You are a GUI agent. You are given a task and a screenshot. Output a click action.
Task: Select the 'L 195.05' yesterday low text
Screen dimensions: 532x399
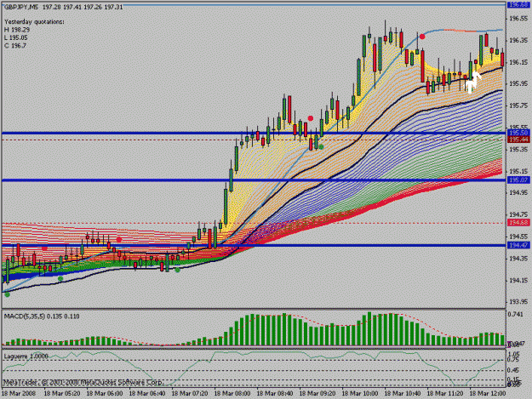coord(16,37)
